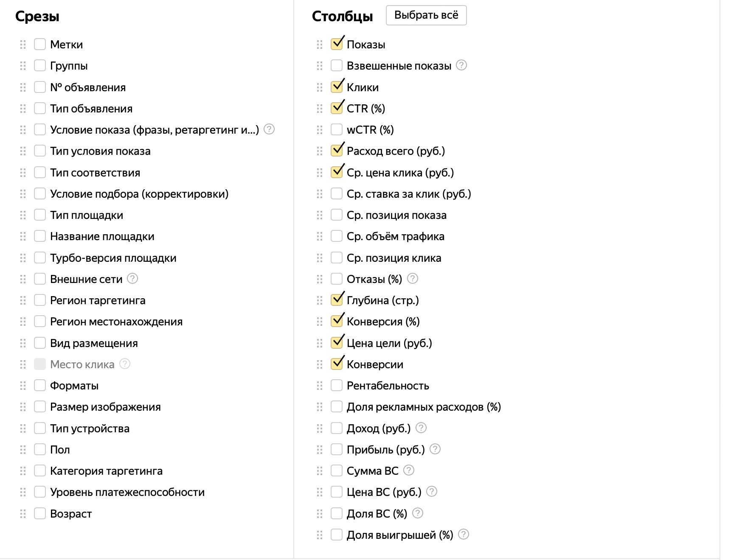Click question icon beside Прибыль (руб.)
742x560 pixels.
pos(435,449)
